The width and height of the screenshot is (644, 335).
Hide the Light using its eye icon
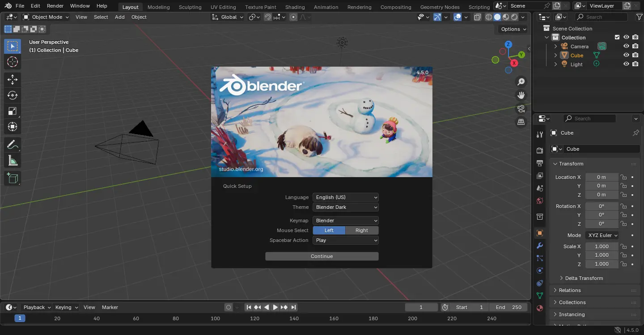click(x=626, y=64)
